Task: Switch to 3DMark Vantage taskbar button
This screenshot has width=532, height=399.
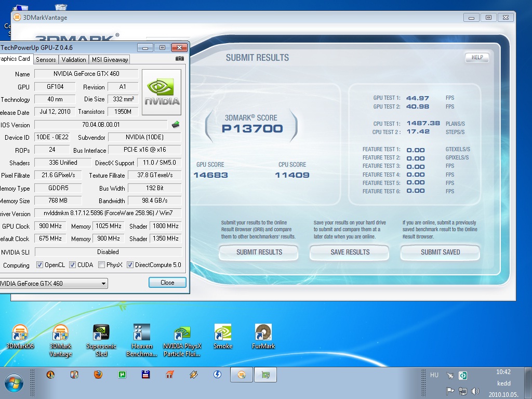Action: click(242, 375)
